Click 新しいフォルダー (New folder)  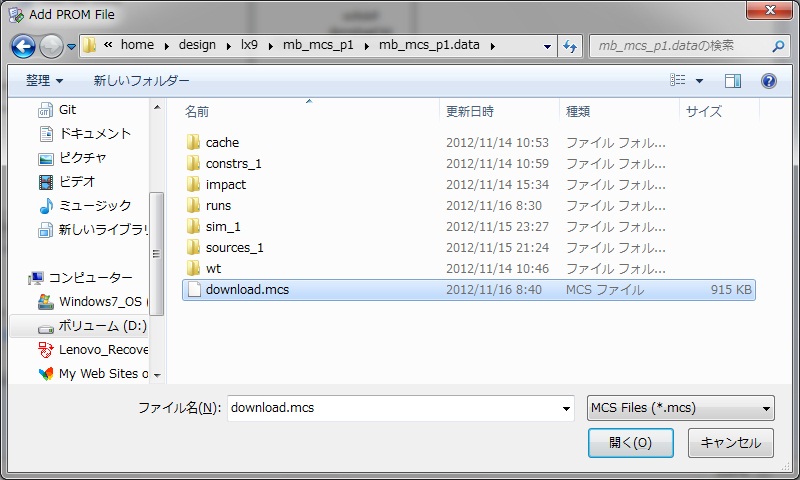pyautogui.click(x=141, y=81)
